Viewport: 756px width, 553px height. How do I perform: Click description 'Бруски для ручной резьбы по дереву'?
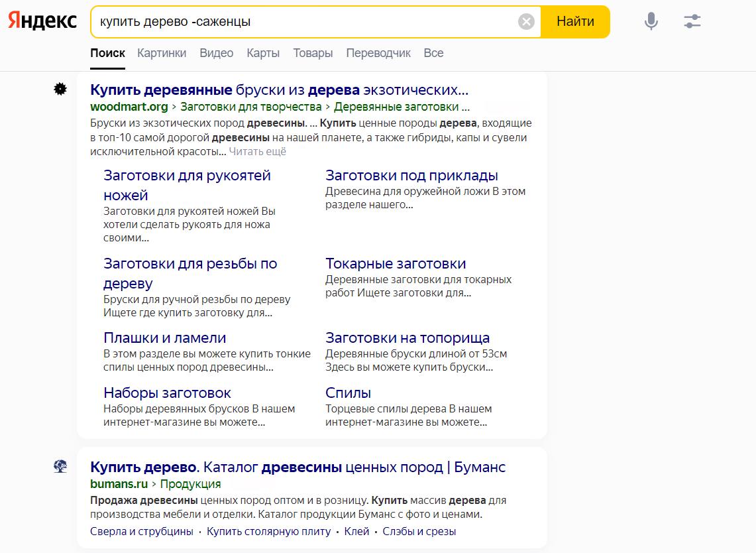[x=197, y=299]
